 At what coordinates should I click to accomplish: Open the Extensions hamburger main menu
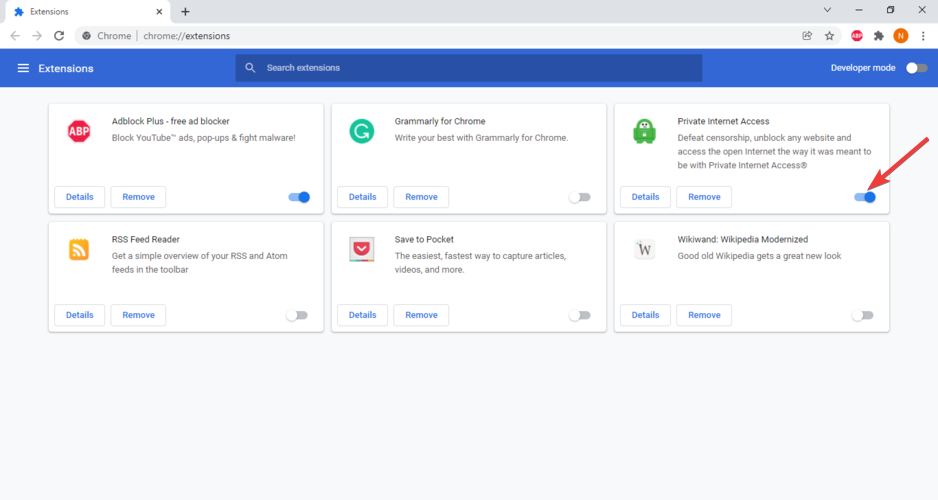pos(23,68)
